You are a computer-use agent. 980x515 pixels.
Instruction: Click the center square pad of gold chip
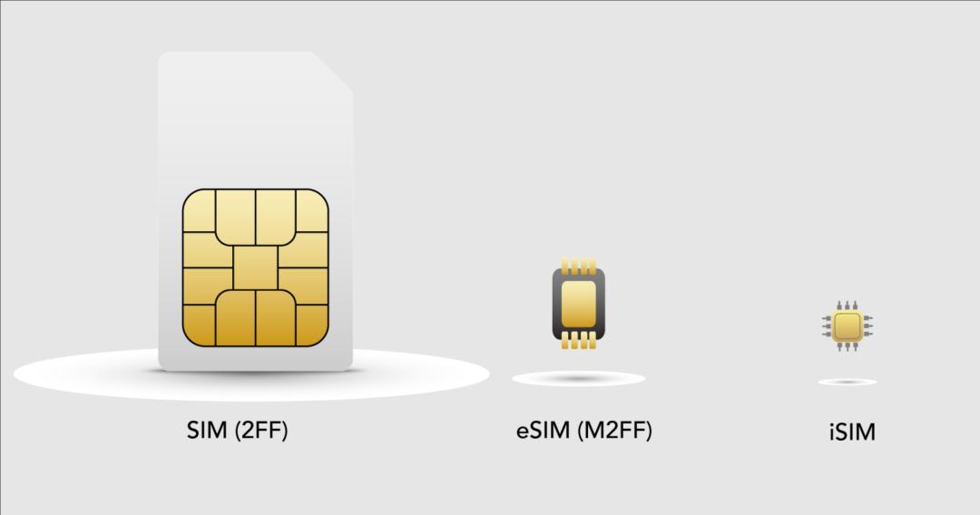point(255,267)
